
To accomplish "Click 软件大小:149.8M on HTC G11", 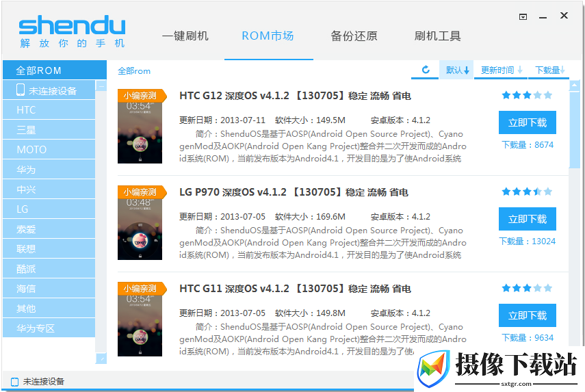I will pos(310,313).
